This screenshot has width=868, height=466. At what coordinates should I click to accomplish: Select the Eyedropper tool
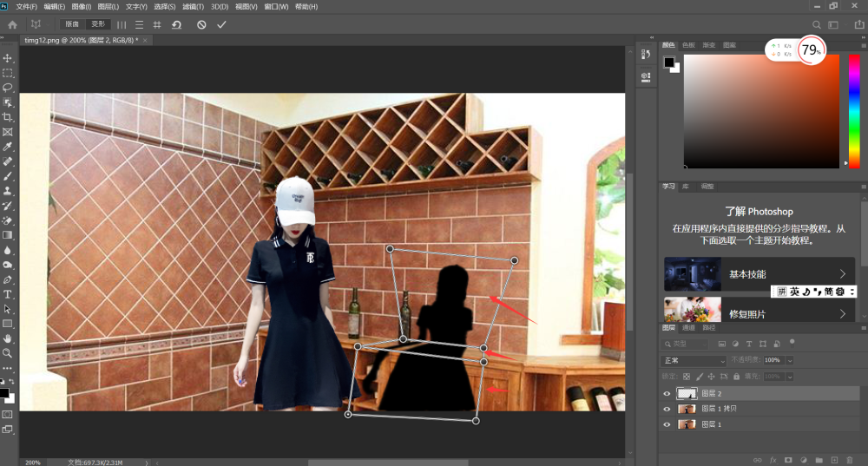tap(7, 147)
